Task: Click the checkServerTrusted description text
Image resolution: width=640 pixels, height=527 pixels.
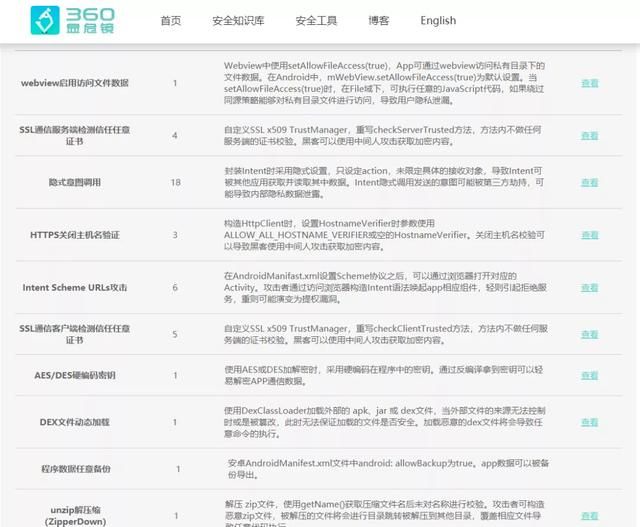Action: point(382,136)
